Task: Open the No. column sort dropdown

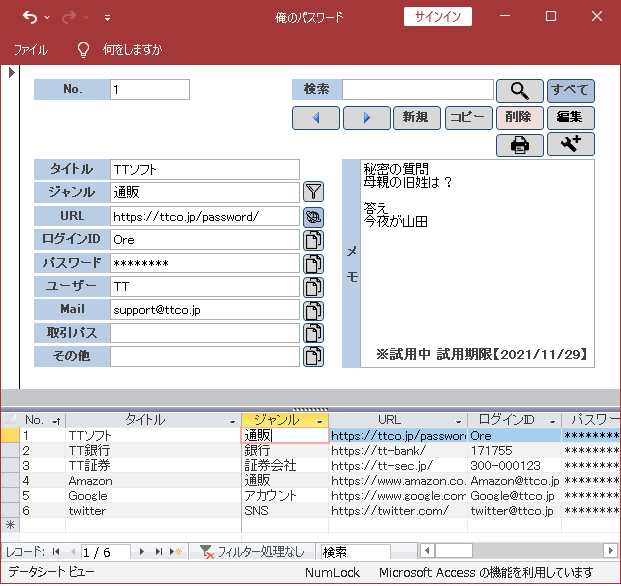Action: tap(56, 421)
